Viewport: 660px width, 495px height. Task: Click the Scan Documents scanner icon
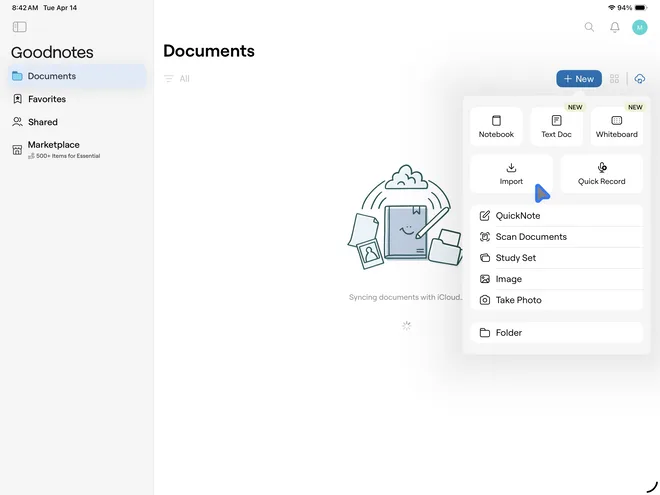(485, 237)
